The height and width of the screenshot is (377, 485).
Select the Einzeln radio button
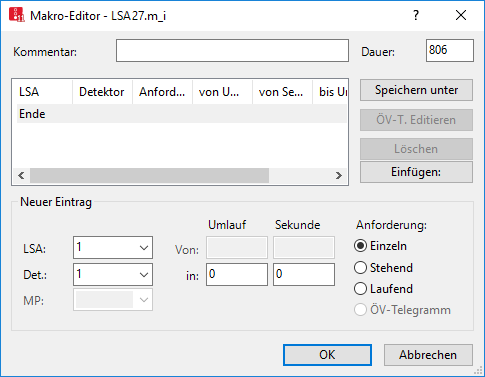coord(360,246)
